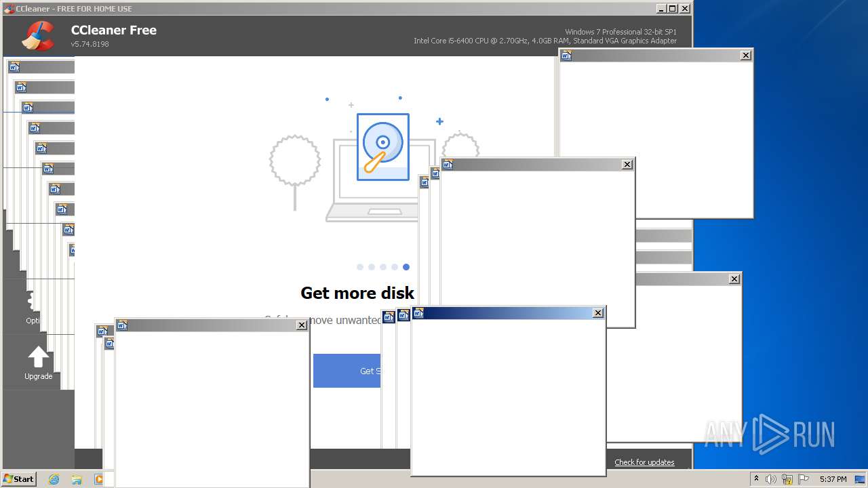868x488 pixels.
Task: Open CCleaner system menu icon in title bar
Action: point(9,9)
